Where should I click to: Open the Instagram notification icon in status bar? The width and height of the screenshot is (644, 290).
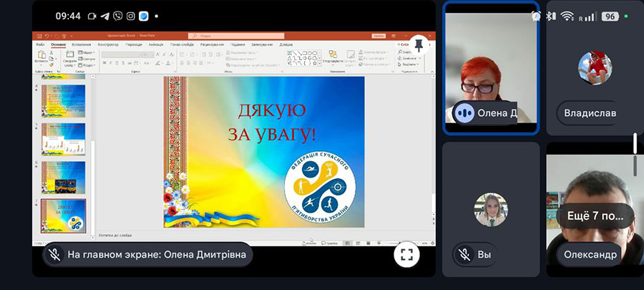[x=130, y=16]
